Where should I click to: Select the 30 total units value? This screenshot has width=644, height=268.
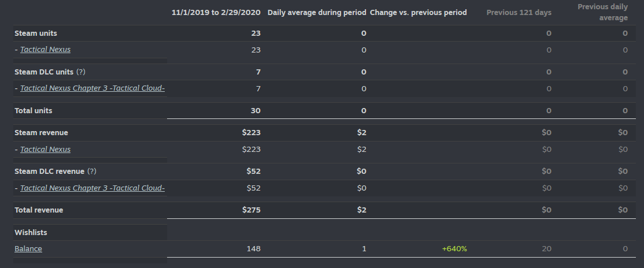pyautogui.click(x=256, y=110)
